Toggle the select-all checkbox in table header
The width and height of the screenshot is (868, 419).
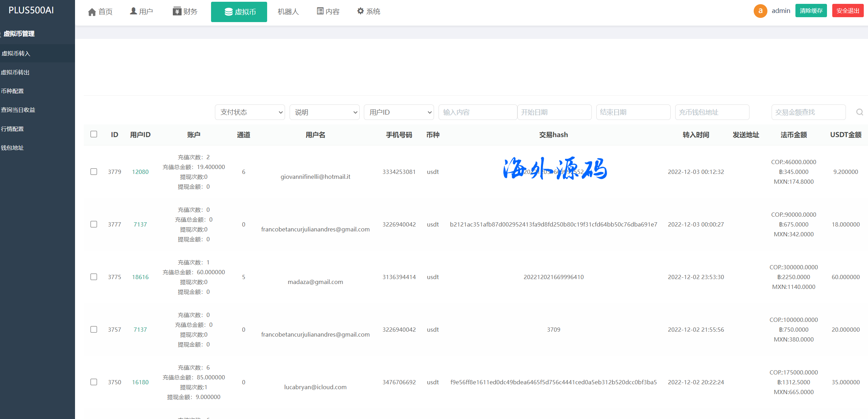pos(94,134)
